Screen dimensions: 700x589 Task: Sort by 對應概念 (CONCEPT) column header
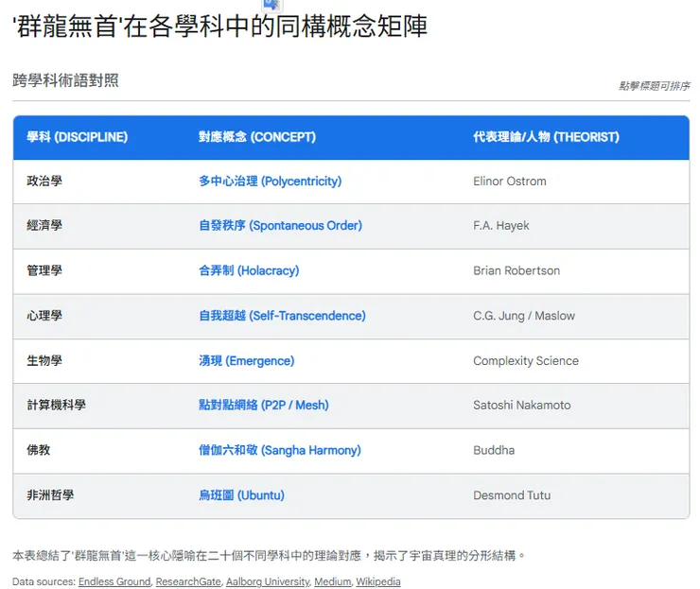(x=257, y=137)
